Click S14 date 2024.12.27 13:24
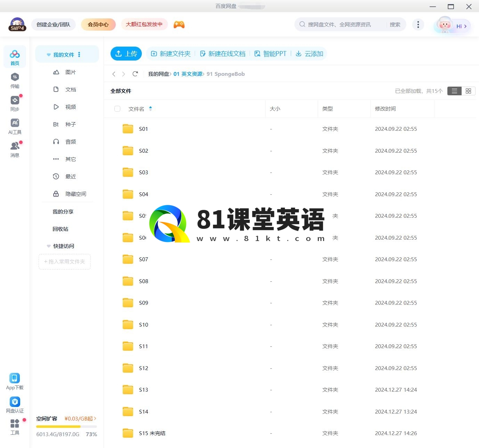The image size is (479, 448). (396, 411)
